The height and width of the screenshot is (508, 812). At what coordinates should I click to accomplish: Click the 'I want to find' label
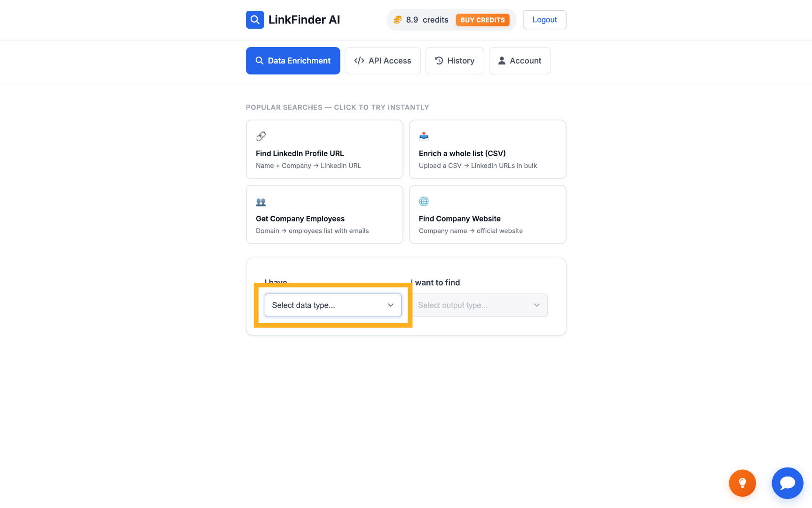tap(435, 283)
